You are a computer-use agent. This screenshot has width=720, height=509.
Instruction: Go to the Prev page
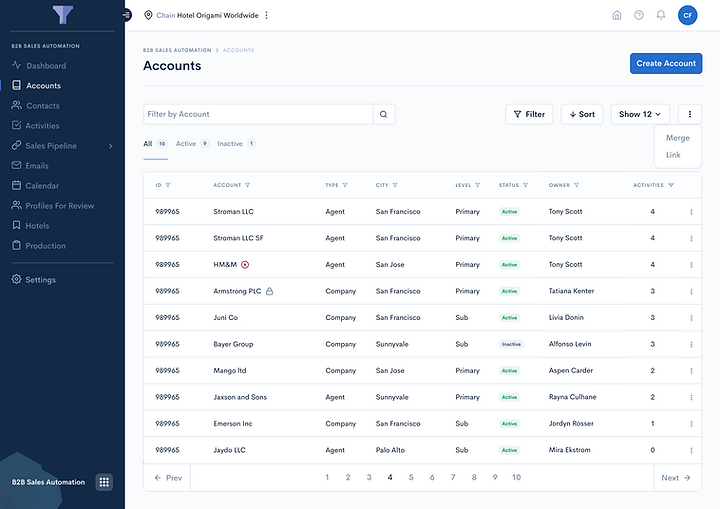(168, 478)
